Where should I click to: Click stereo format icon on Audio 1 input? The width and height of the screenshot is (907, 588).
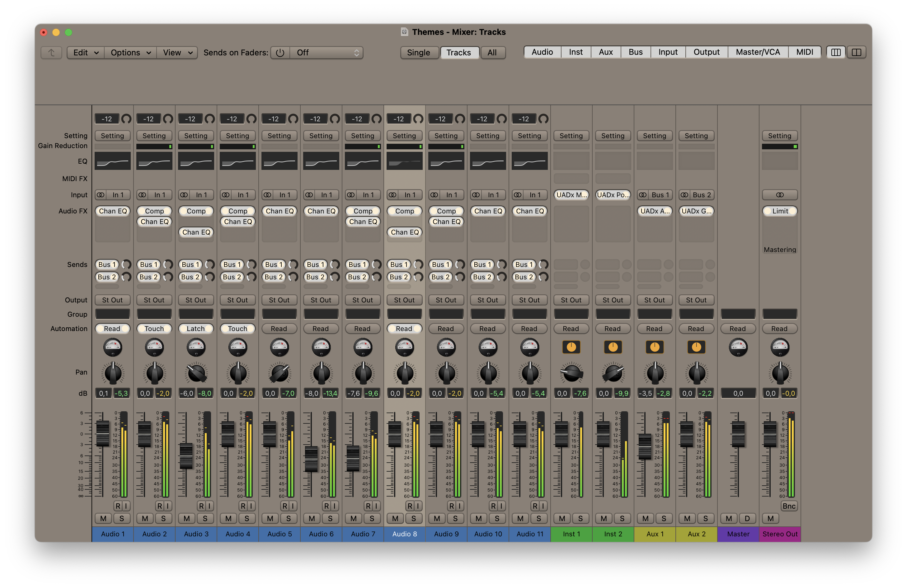(x=101, y=195)
